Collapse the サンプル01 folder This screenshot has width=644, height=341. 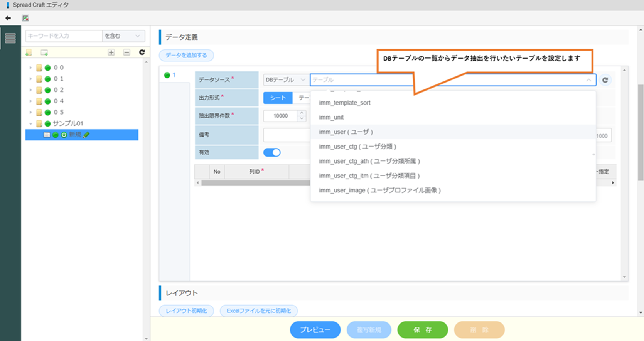click(x=30, y=123)
